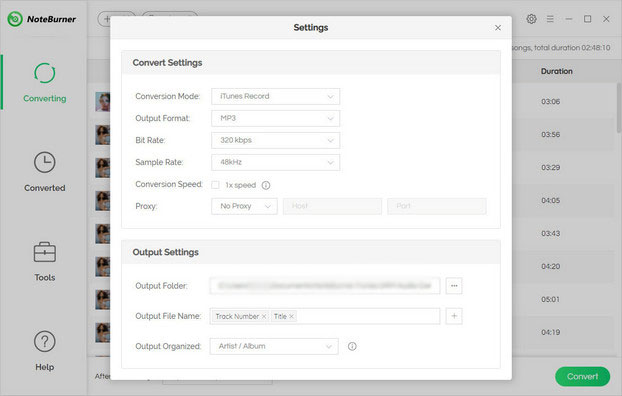The image size is (622, 396).
Task: Open the Sample Rate 48kHz dropdown
Action: (x=275, y=162)
